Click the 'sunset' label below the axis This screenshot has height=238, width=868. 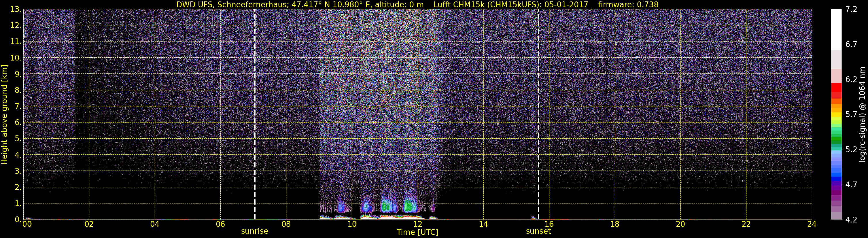(538, 231)
